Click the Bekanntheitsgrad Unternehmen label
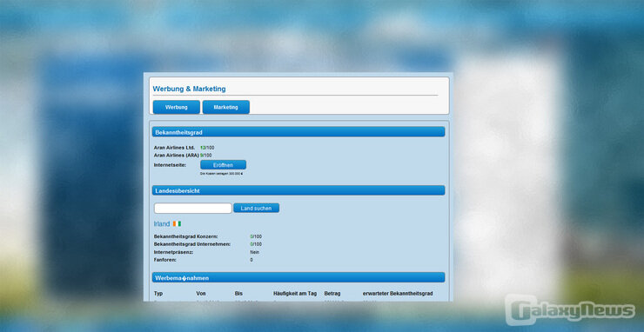644x332 pixels. point(192,244)
